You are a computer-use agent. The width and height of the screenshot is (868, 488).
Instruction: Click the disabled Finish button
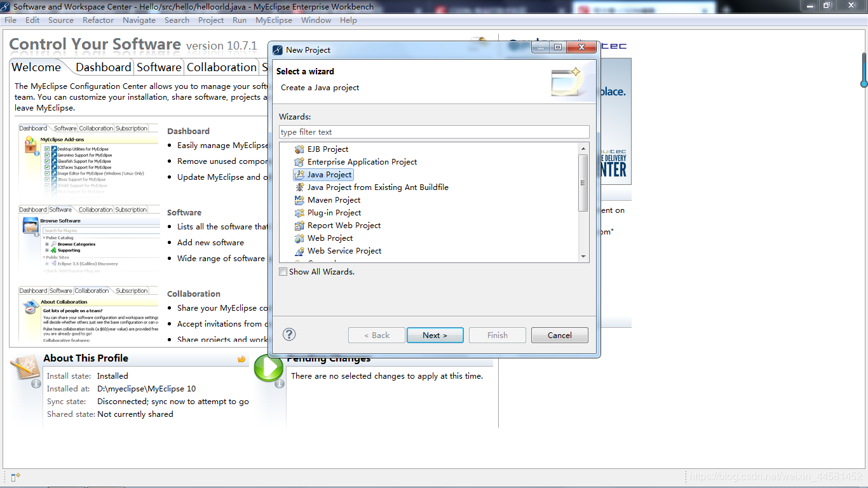[498, 335]
